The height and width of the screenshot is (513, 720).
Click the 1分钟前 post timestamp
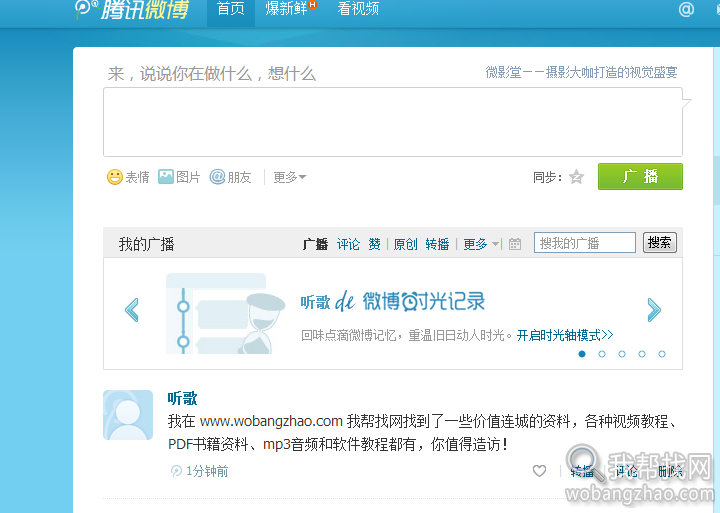pyautogui.click(x=207, y=471)
